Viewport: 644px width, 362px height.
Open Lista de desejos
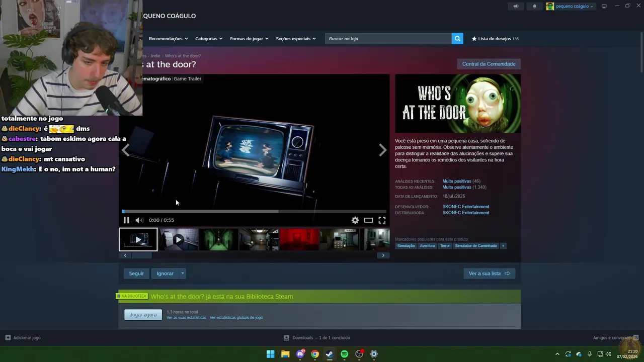click(x=495, y=39)
